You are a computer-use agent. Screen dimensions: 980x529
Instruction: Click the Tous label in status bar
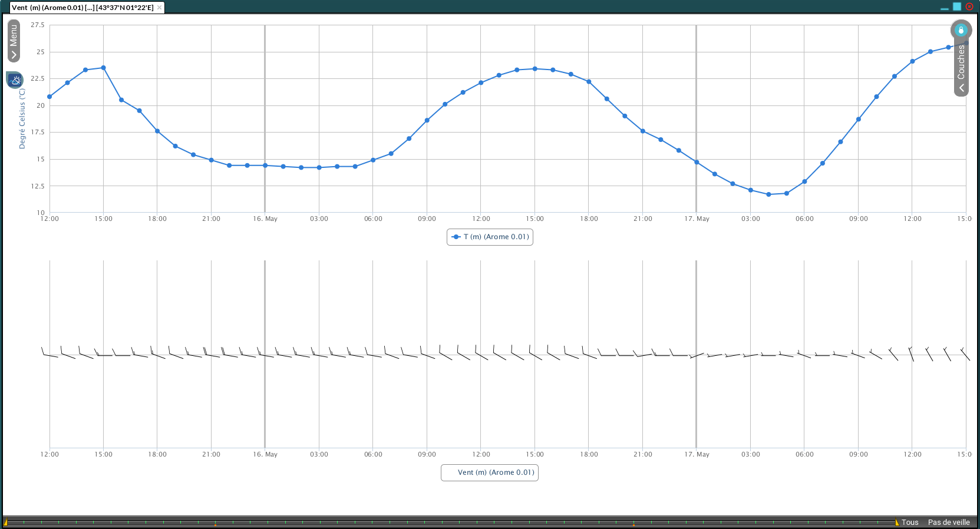910,523
